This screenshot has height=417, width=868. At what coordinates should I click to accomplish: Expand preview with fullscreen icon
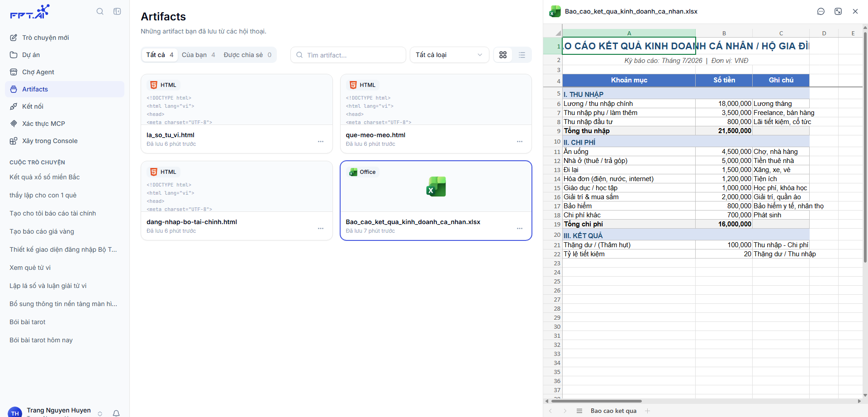click(x=838, y=11)
